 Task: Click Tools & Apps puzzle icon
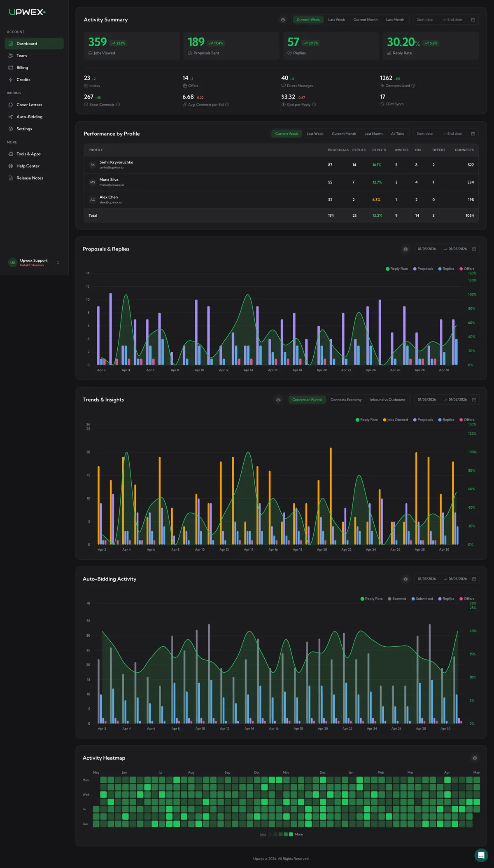[11, 154]
